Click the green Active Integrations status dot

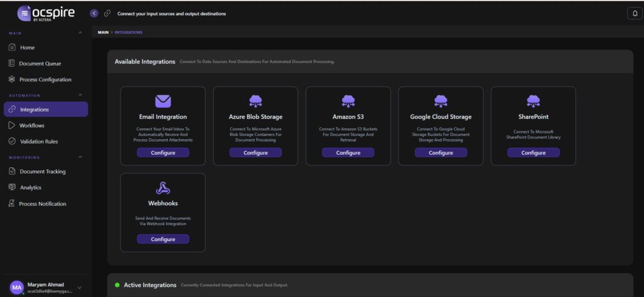pyautogui.click(x=118, y=284)
